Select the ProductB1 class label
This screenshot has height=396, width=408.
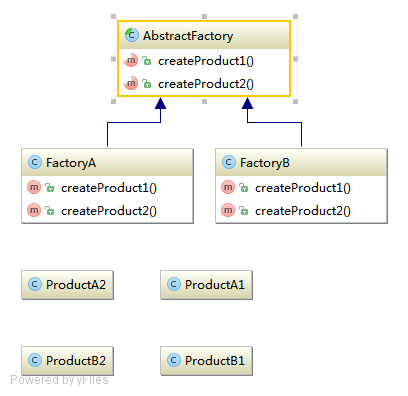215,361
